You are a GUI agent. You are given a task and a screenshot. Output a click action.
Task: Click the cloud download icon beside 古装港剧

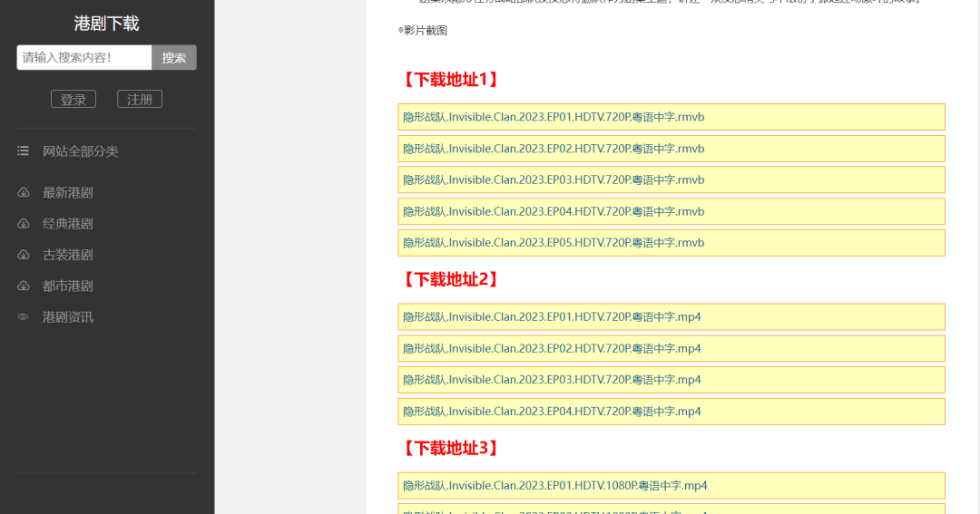point(23,255)
